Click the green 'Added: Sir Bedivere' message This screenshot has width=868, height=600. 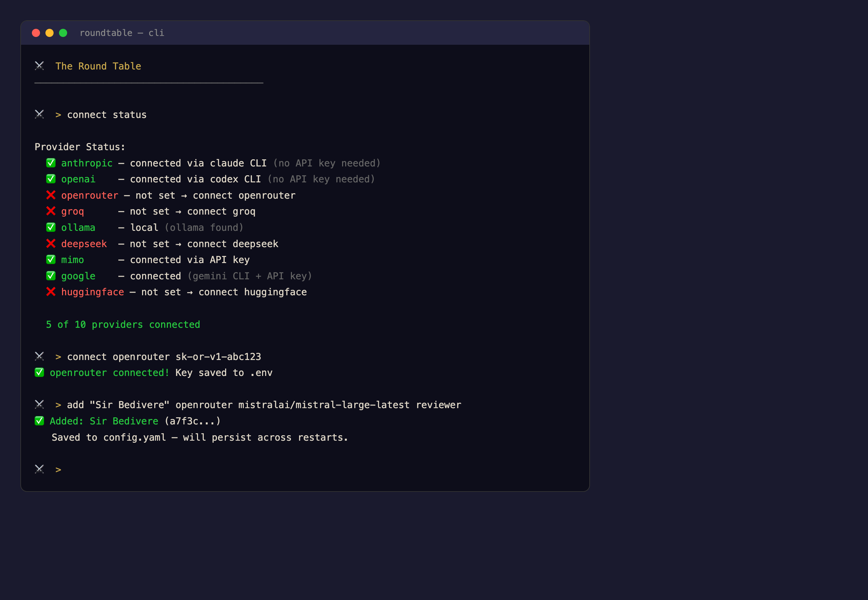coord(104,421)
